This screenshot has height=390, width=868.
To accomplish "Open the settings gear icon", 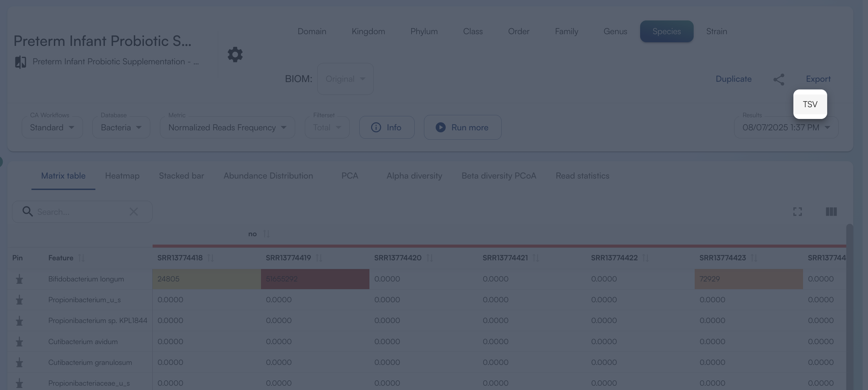I will [235, 54].
